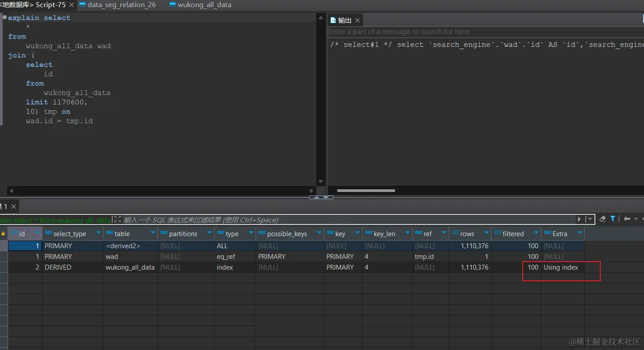
Task: Click the read-only lock icon in grid corner
Action: click(3, 233)
